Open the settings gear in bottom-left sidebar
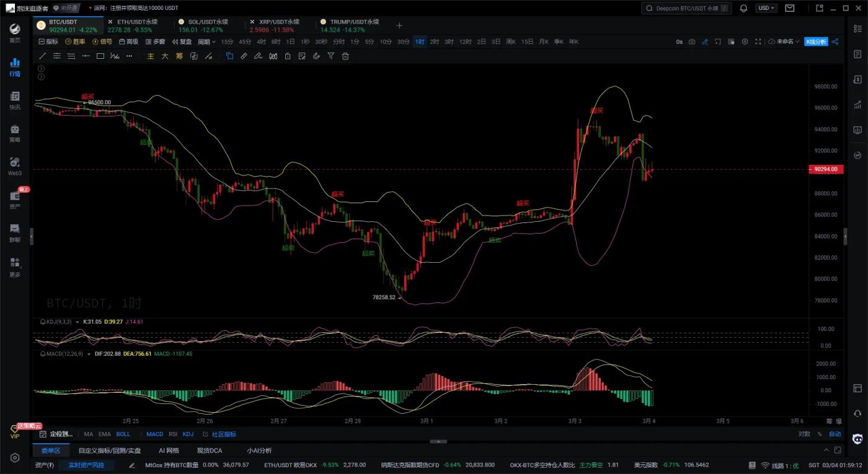 (x=15, y=458)
